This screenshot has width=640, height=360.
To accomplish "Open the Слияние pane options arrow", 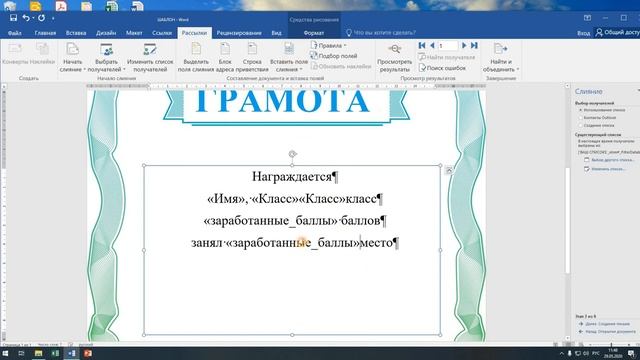I will (638, 91).
